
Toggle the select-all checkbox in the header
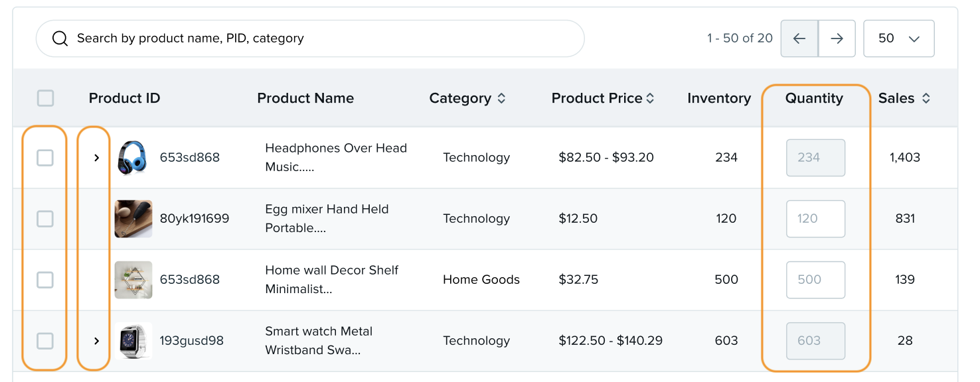tap(45, 97)
